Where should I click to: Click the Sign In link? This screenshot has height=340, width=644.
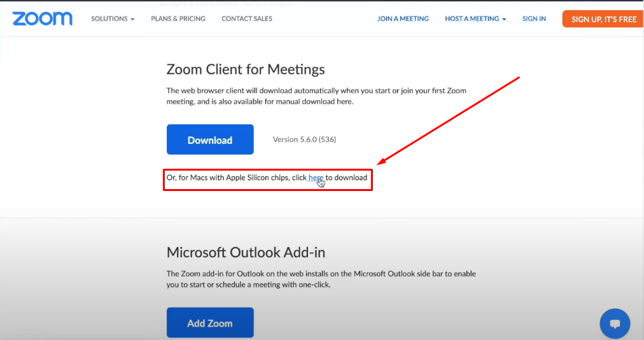[x=534, y=19]
